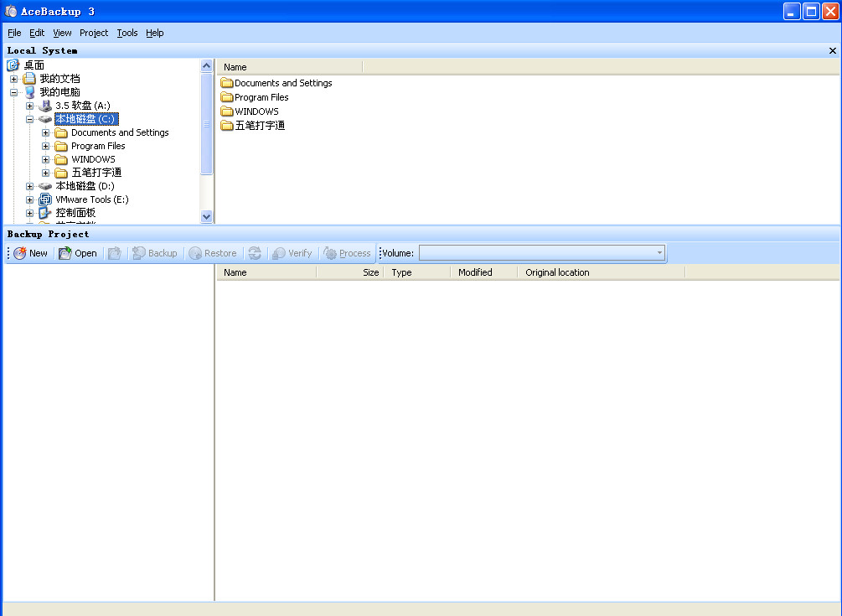Sort by the Original location column header

point(557,272)
